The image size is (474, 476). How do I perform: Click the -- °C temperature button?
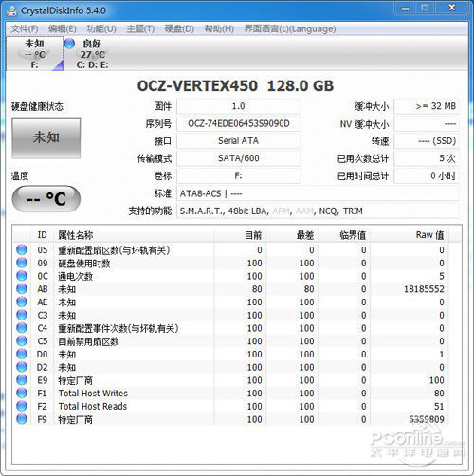click(x=46, y=198)
